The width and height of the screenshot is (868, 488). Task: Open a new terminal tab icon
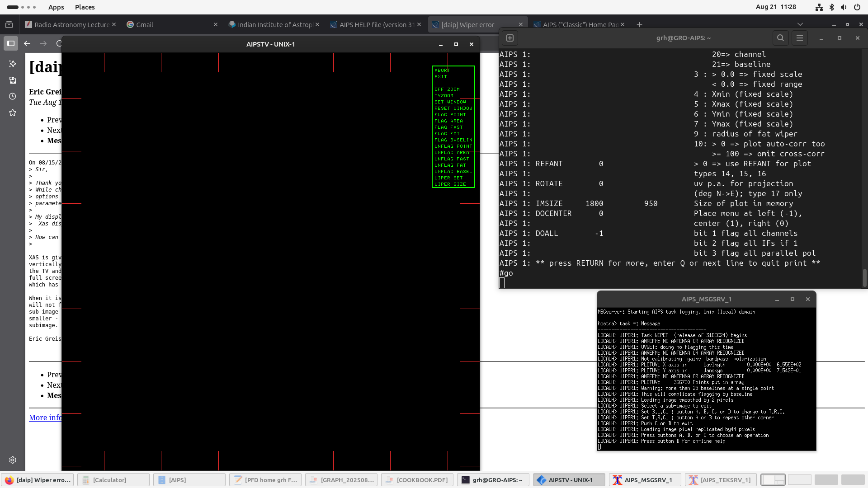click(x=510, y=38)
